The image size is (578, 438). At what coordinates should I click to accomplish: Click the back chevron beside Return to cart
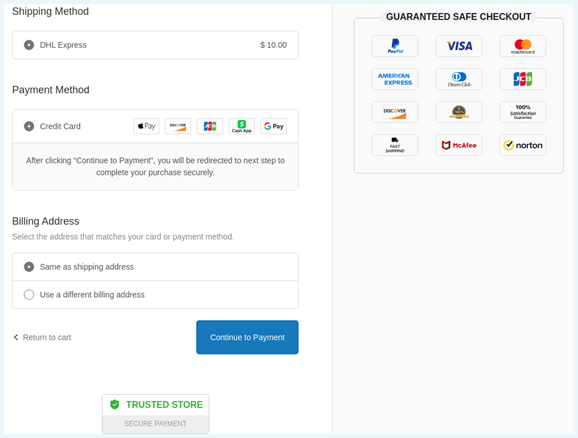[16, 337]
